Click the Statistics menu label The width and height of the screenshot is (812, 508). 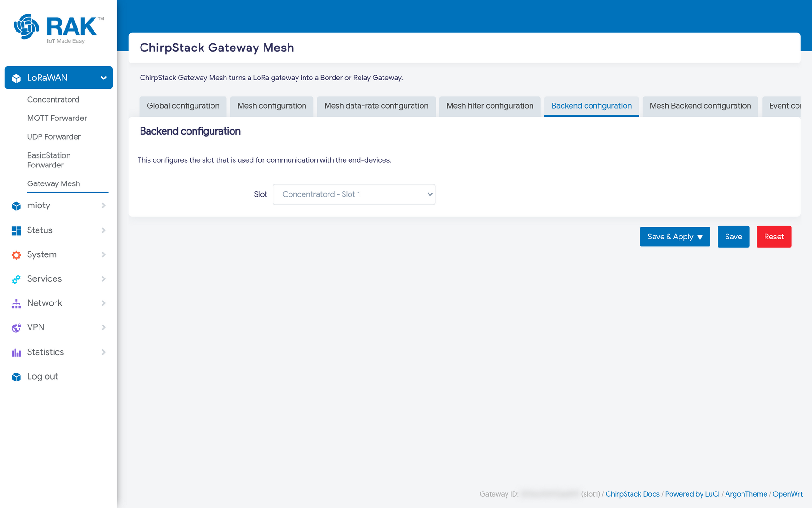(46, 352)
